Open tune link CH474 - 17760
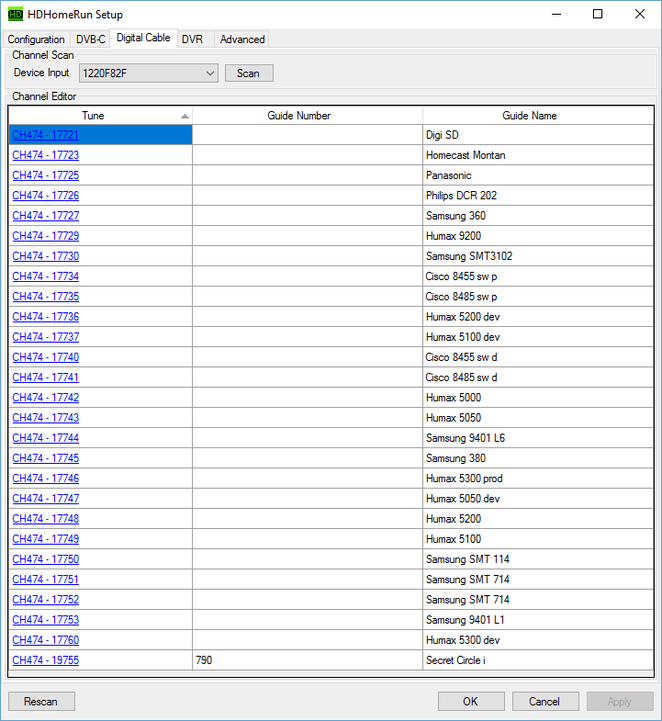Viewport: 662px width, 721px height. click(x=46, y=640)
